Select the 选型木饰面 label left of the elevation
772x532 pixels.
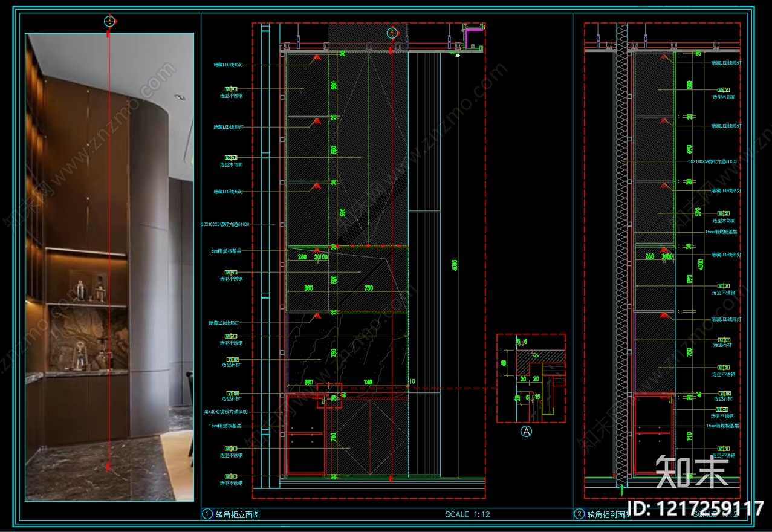click(x=232, y=164)
